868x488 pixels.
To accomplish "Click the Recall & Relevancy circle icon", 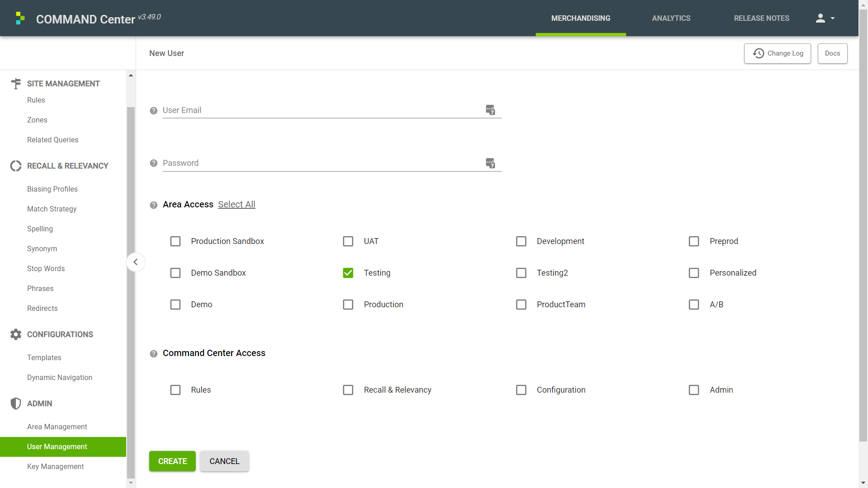I will tap(16, 166).
